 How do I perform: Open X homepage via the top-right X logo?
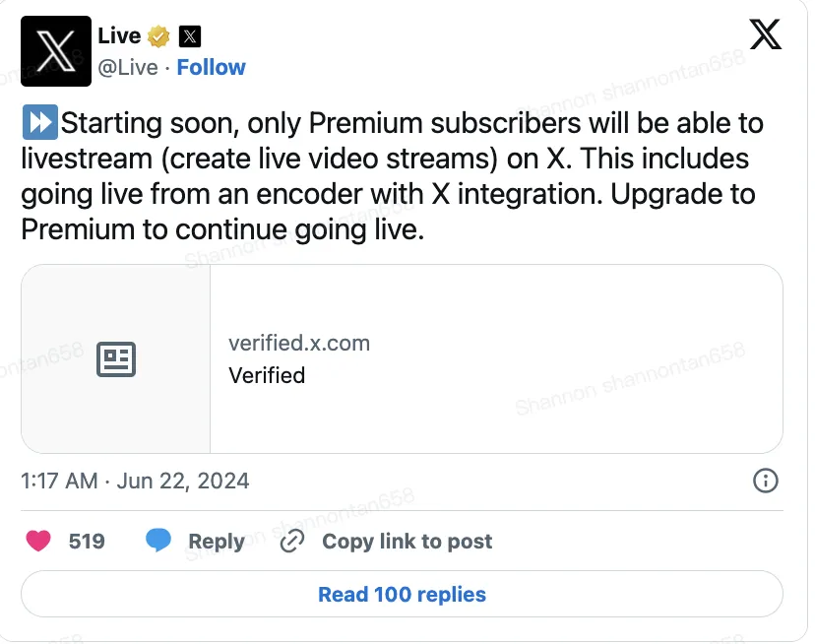(766, 34)
